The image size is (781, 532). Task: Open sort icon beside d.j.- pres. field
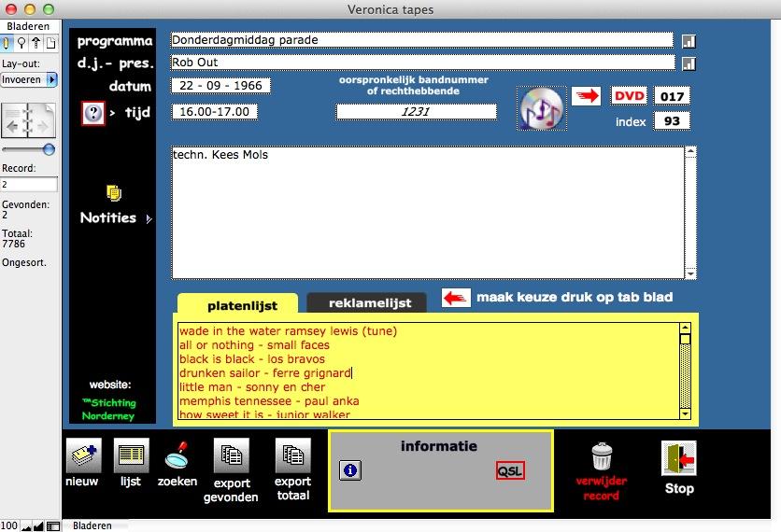coord(689,63)
